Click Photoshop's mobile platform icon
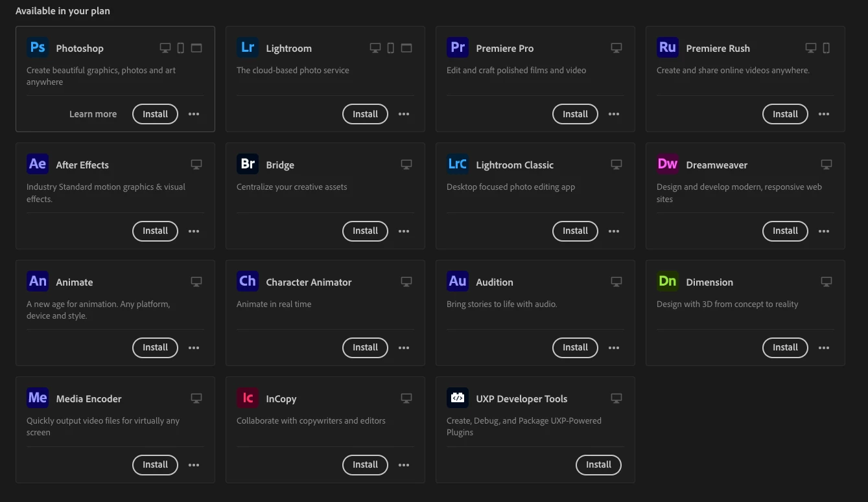Viewport: 868px width, 502px height. (181, 48)
